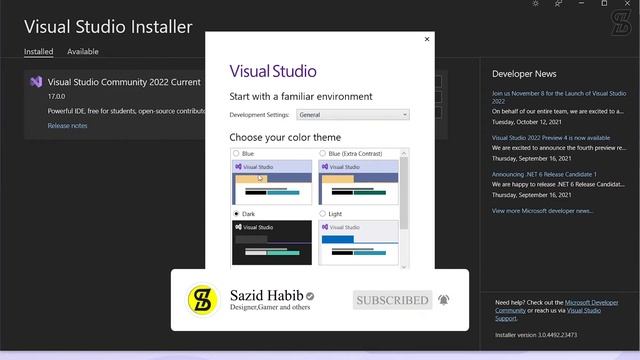The width and height of the screenshot is (640, 360).
Task: Click the SUBSCRIBED button
Action: tap(392, 300)
